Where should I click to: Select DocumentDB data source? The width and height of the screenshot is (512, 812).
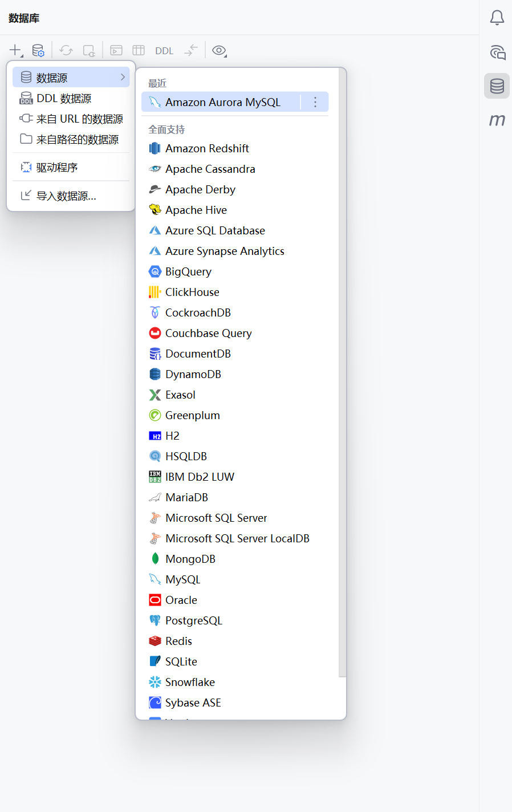point(235,354)
